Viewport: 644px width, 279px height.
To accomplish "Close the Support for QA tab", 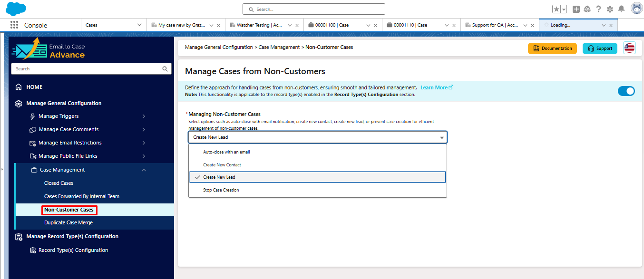I will (533, 25).
